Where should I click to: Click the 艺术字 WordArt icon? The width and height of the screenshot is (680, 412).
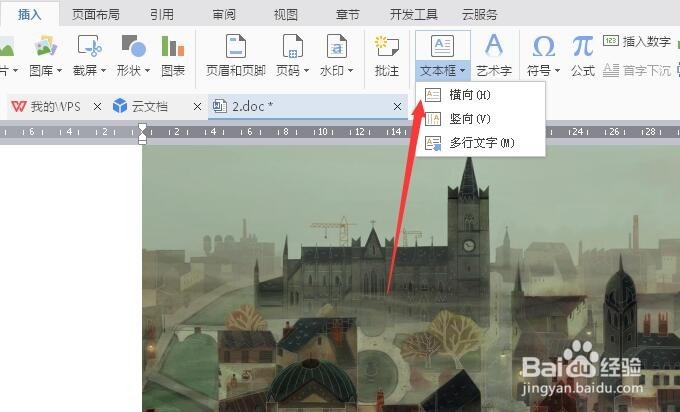click(x=494, y=45)
